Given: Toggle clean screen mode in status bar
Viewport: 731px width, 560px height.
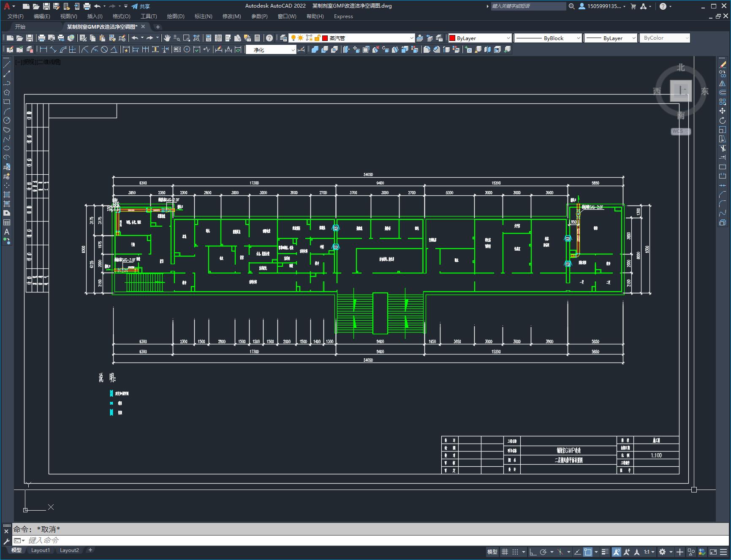Looking at the screenshot, I should pos(713,552).
